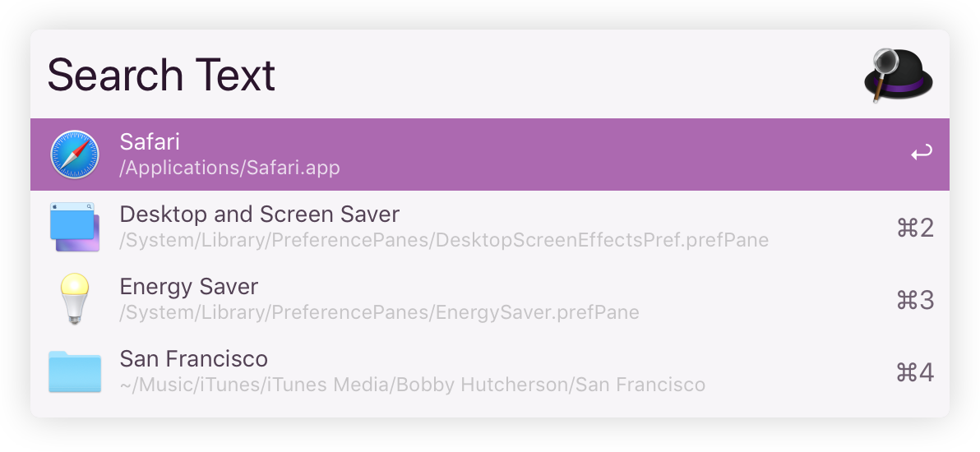Click the return arrow on the Safari row
The image size is (980, 452).
[x=921, y=154]
